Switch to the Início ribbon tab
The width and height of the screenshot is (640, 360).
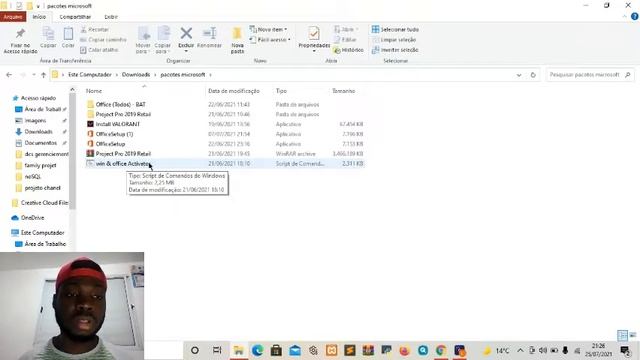point(39,17)
